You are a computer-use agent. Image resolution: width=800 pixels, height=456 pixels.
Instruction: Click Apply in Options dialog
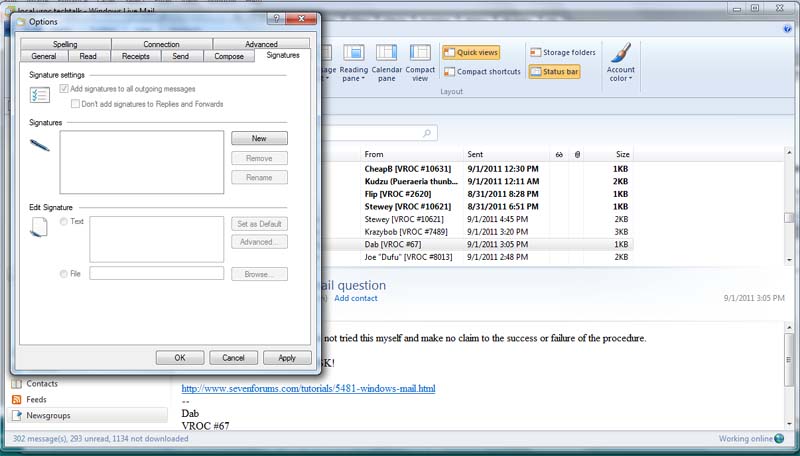[287, 358]
